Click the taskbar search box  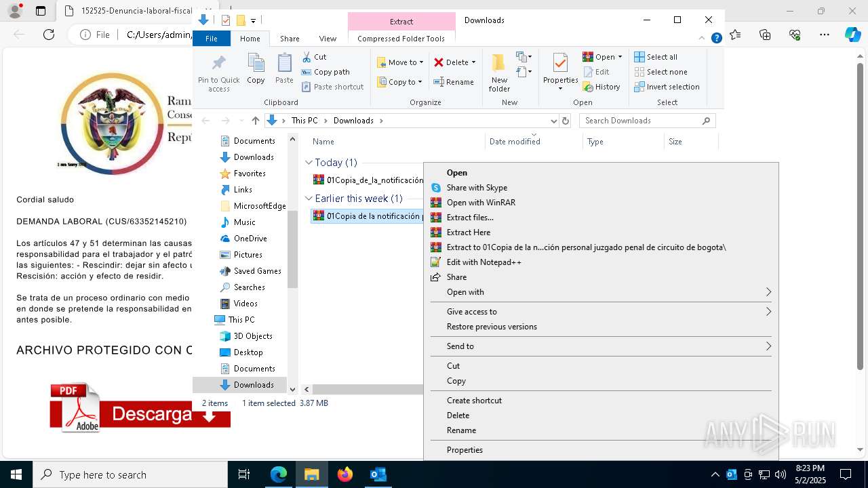click(x=130, y=474)
